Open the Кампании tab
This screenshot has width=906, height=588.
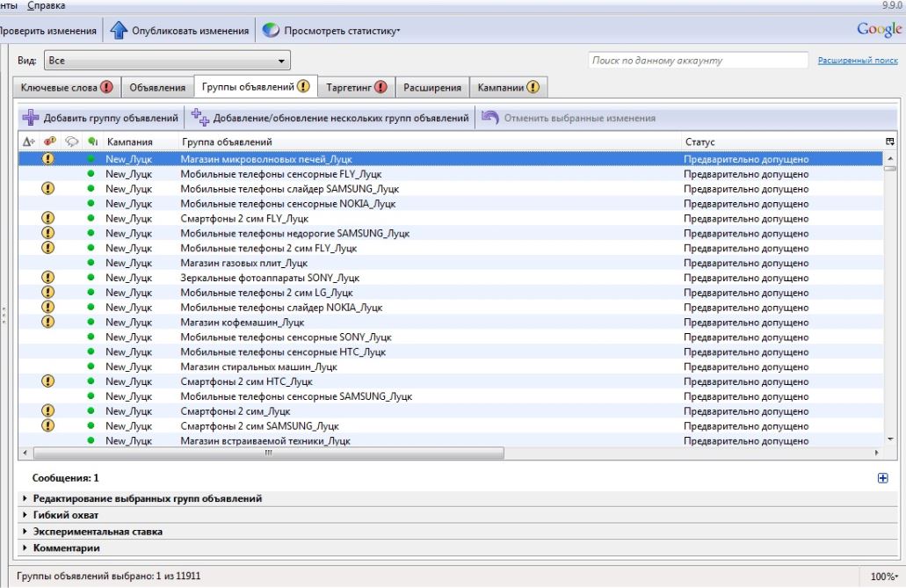pyautogui.click(x=509, y=87)
